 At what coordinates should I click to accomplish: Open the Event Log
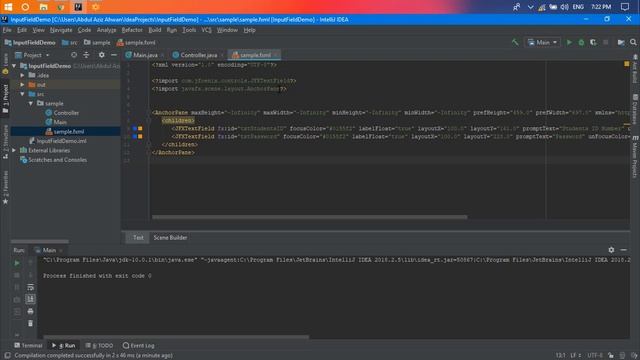[x=138, y=345]
